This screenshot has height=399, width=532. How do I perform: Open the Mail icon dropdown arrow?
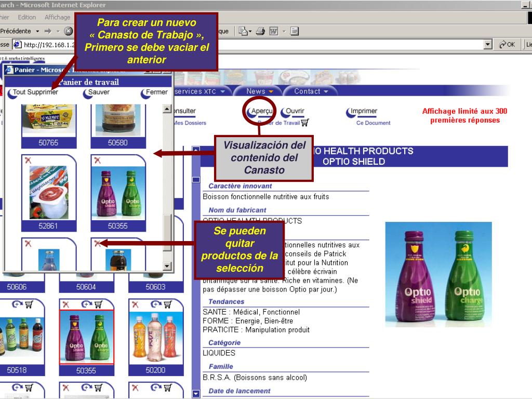250,31
